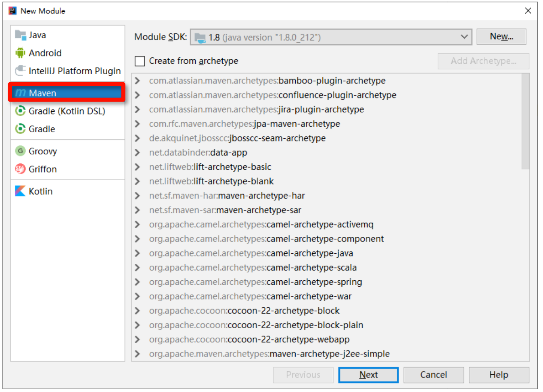Click the Cancel button

click(x=434, y=375)
